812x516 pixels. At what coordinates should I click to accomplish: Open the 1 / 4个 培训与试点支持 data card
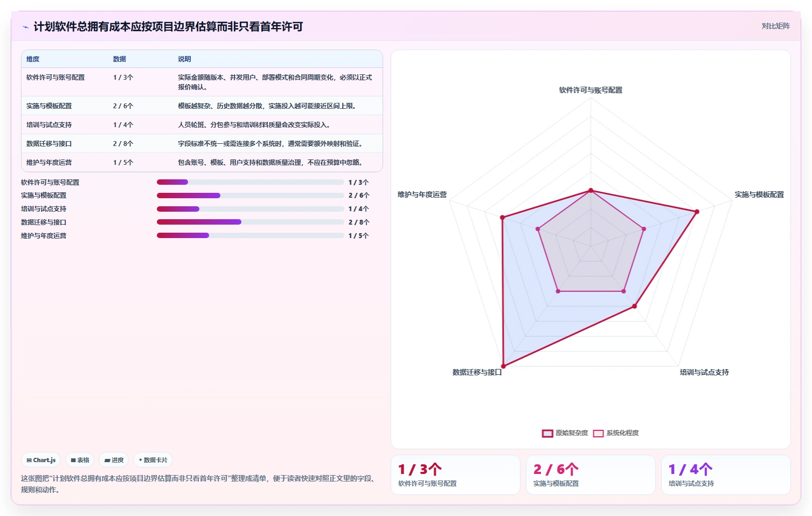click(726, 475)
